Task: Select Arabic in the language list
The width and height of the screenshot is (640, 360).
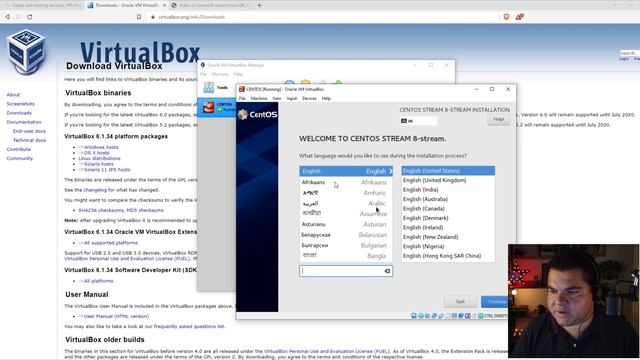Action: pyautogui.click(x=346, y=203)
